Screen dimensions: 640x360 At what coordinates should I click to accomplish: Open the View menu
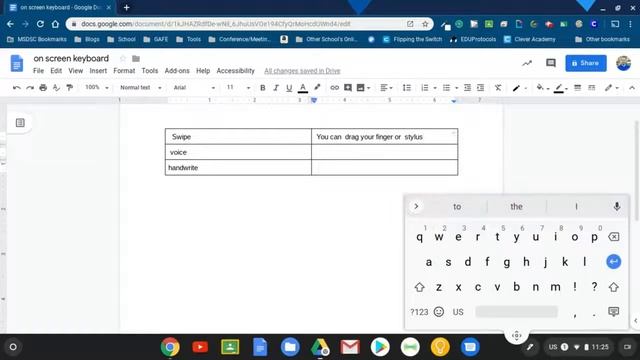76,71
